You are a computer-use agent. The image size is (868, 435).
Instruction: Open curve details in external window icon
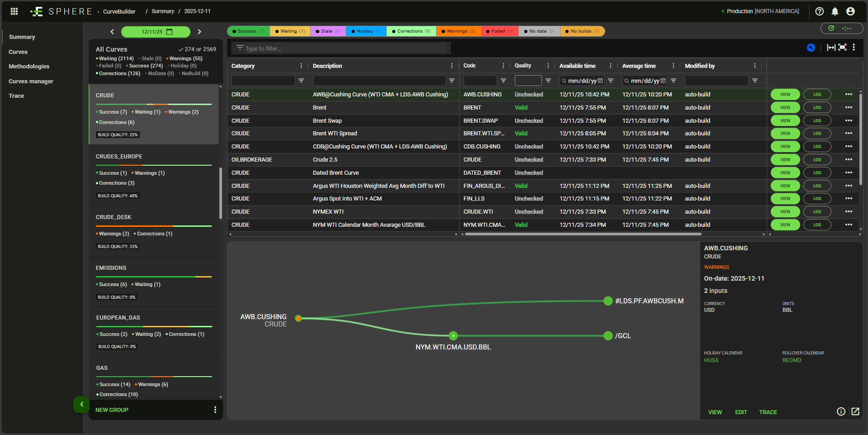tap(855, 411)
